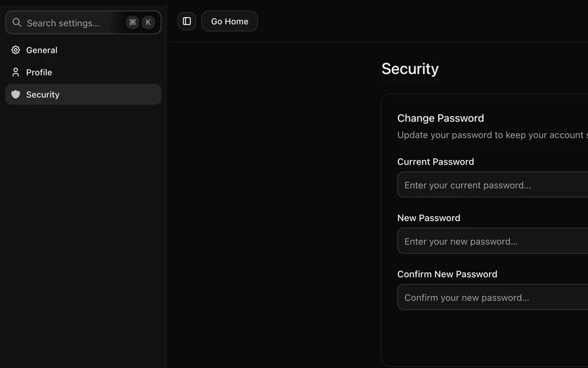Open Profile settings in the sidebar
588x368 pixels.
coord(83,72)
